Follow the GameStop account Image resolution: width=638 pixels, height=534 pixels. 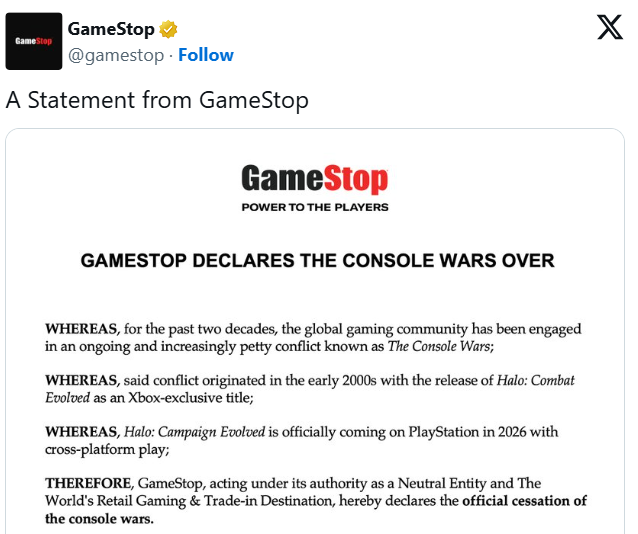point(205,55)
